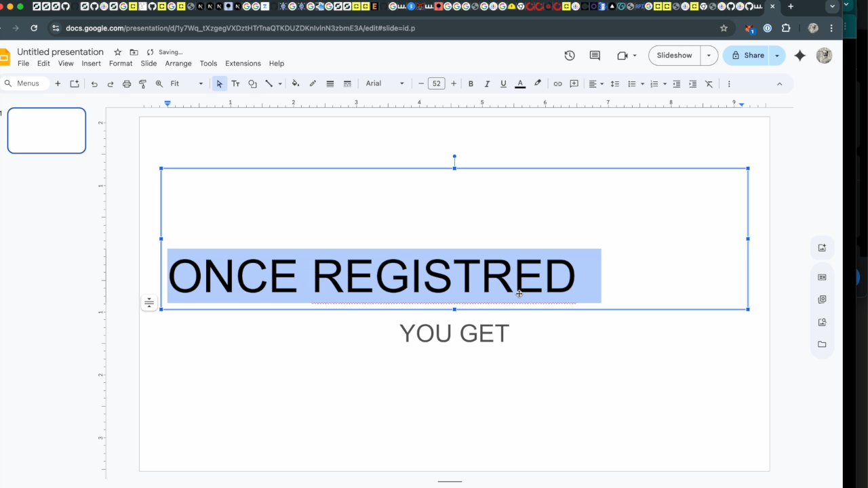Toggle italic formatting
Image resolution: width=868 pixels, height=488 pixels.
tap(487, 83)
